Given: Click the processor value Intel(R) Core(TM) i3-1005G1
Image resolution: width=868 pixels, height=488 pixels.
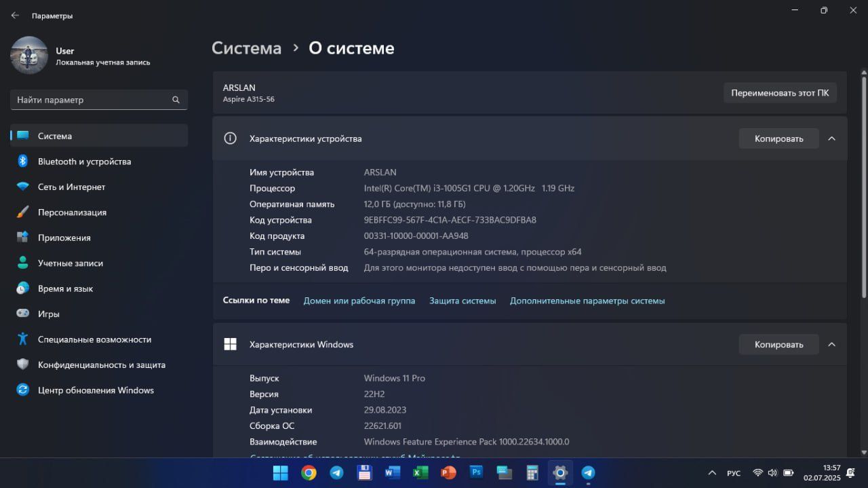Looking at the screenshot, I should coord(469,188).
